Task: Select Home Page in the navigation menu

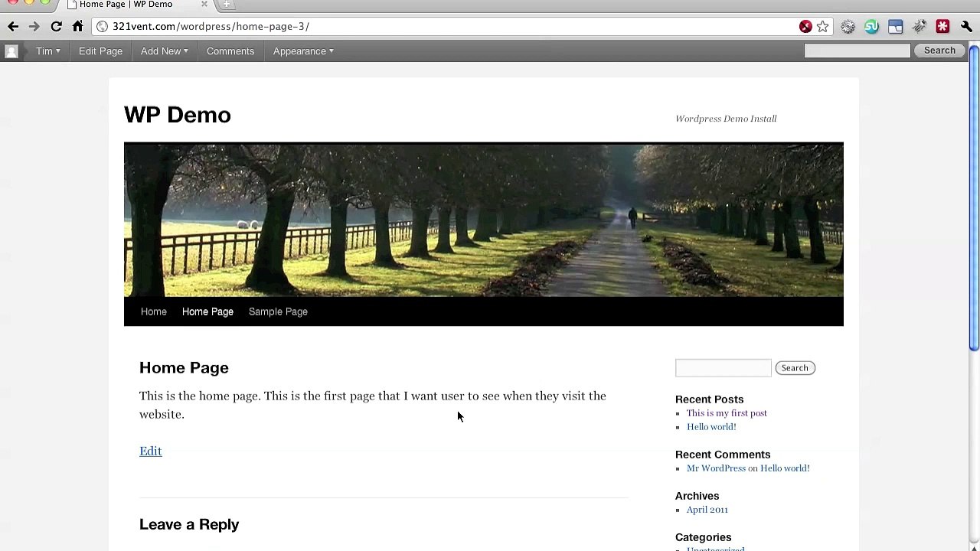Action: (207, 311)
